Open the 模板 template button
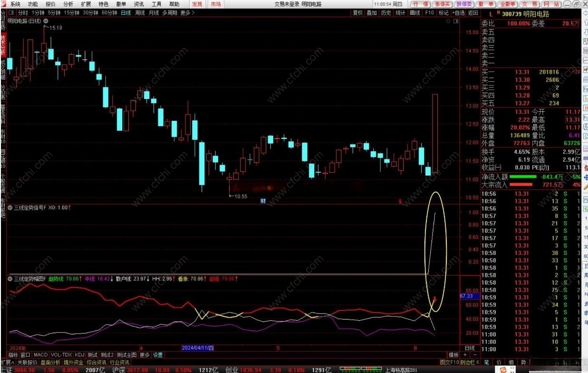Screen dimensions: 588x373 pos(453,355)
